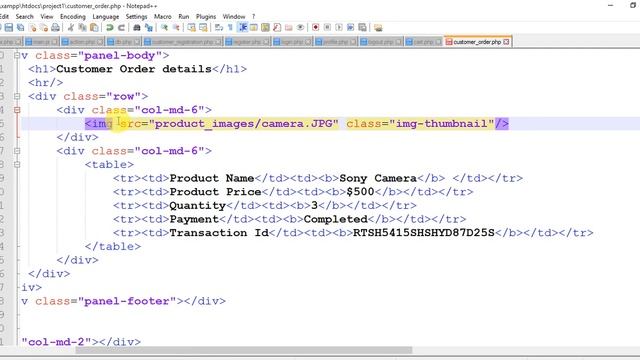Screen dimensions: 640x360
Task: Collapse the <table> fold marker
Action: point(17,164)
